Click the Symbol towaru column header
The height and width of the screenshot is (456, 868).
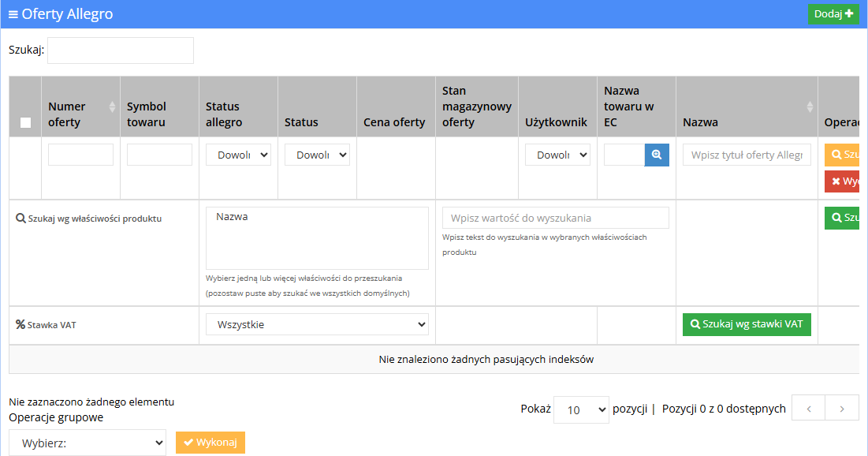[x=159, y=107]
